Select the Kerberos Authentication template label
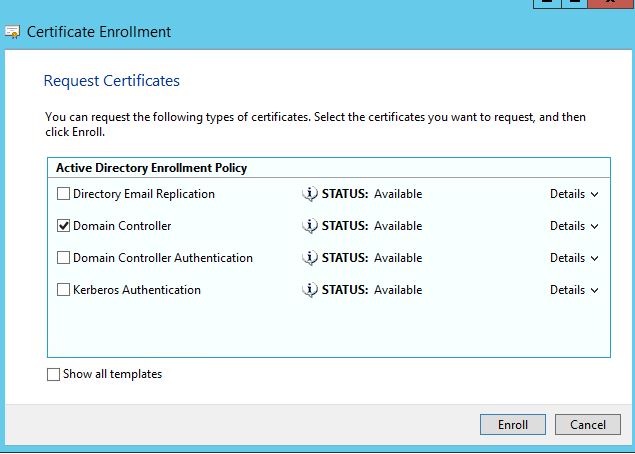 137,290
